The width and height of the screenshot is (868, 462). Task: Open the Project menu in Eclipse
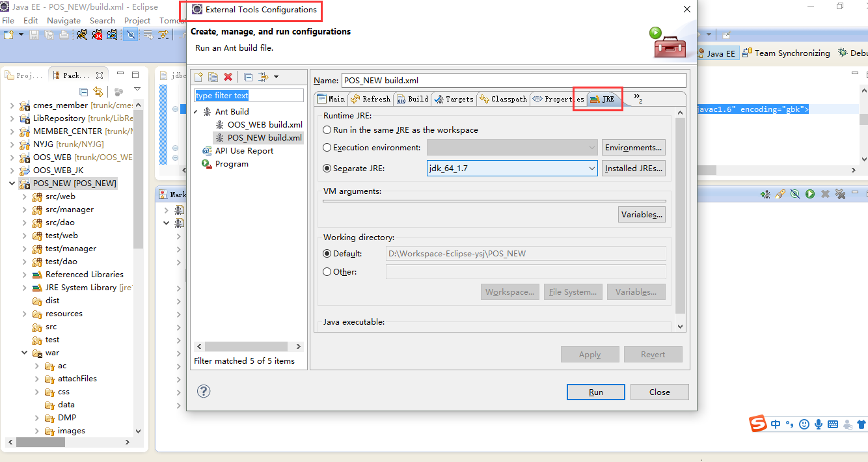pyautogui.click(x=137, y=21)
